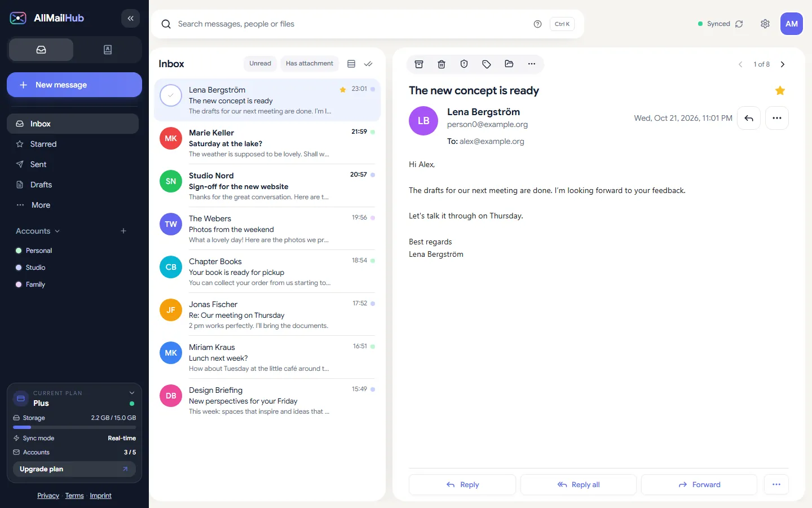Select the Lena Bergström message checkbox
The width and height of the screenshot is (812, 508).
[171, 95]
